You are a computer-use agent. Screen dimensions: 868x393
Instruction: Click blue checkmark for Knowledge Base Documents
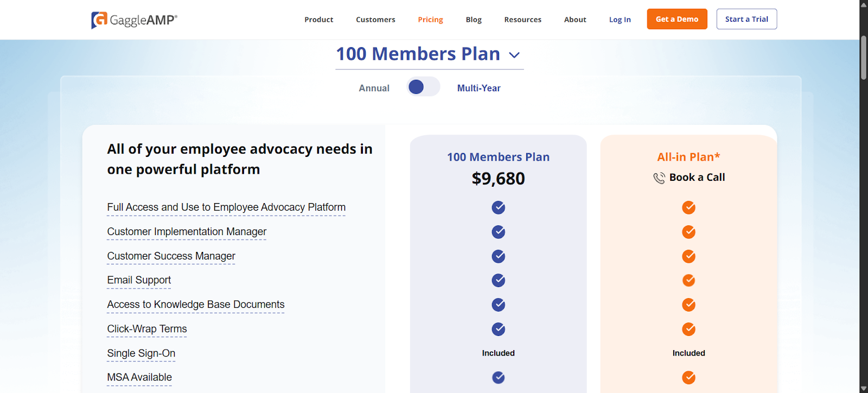499,305
